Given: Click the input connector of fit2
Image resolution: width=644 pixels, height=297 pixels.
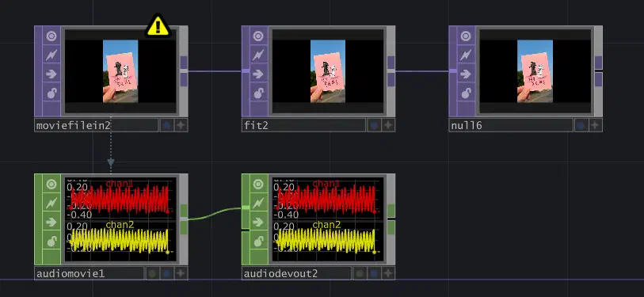Looking at the screenshot, I should tap(246, 71).
